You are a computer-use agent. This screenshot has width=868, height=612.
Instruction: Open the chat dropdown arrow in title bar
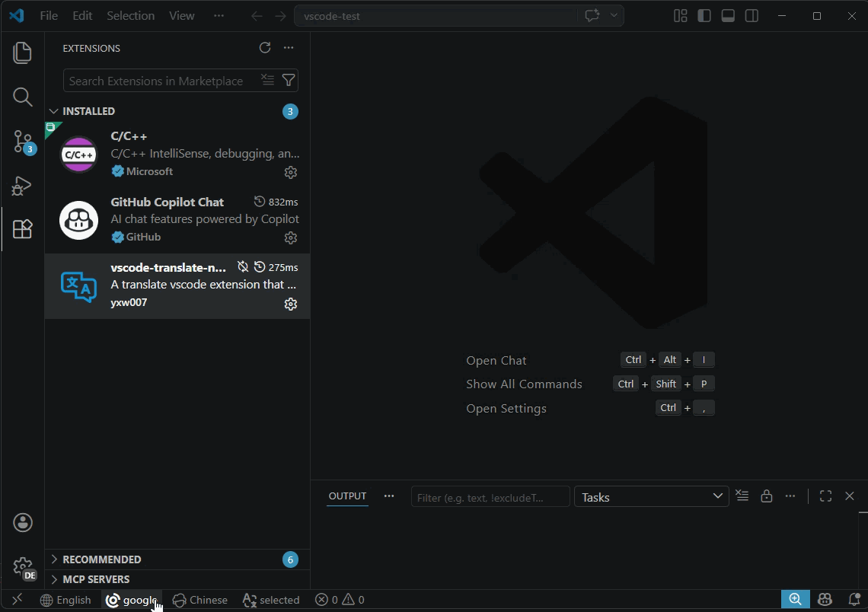click(614, 15)
